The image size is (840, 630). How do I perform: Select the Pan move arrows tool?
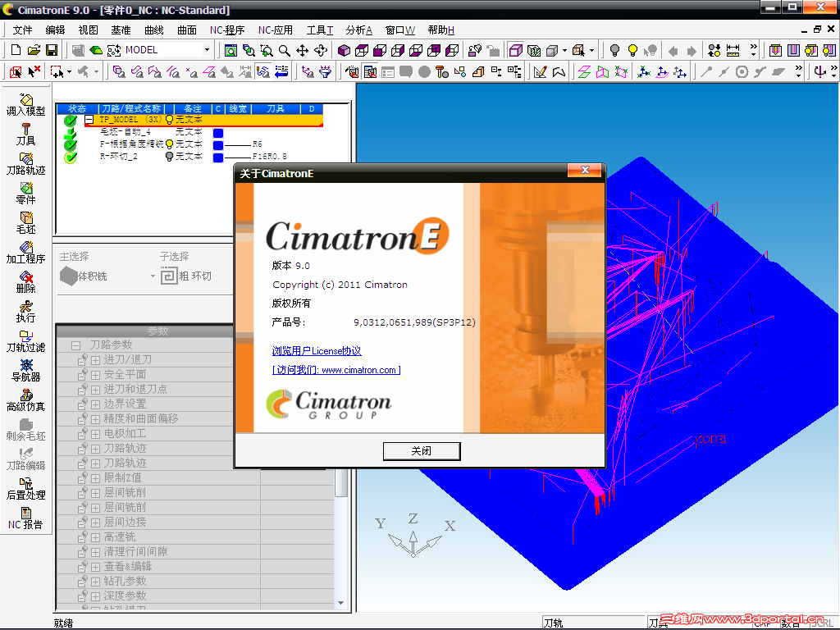click(302, 50)
